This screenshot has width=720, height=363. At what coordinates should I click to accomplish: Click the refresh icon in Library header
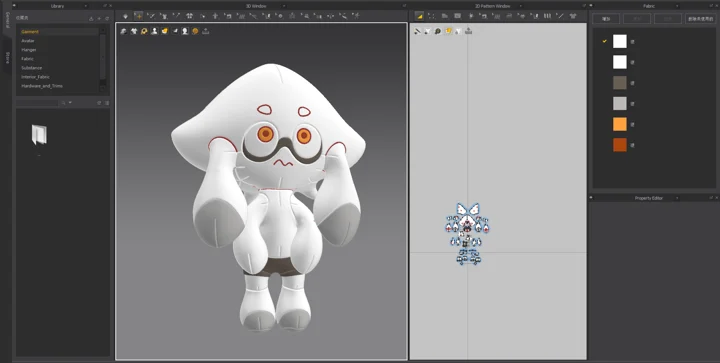tap(107, 19)
